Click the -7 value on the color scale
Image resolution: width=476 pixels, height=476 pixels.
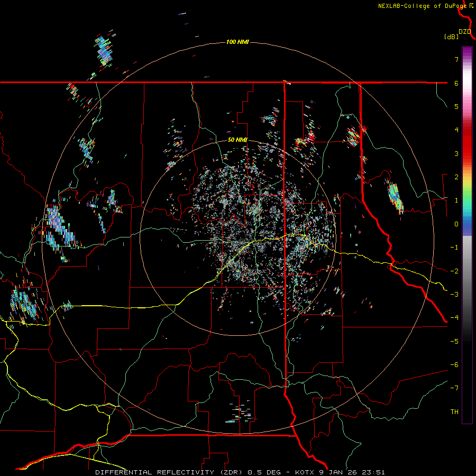click(454, 388)
